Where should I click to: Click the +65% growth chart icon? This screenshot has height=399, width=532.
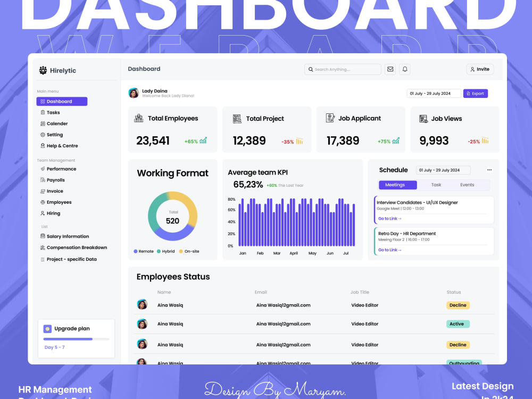coord(203,140)
